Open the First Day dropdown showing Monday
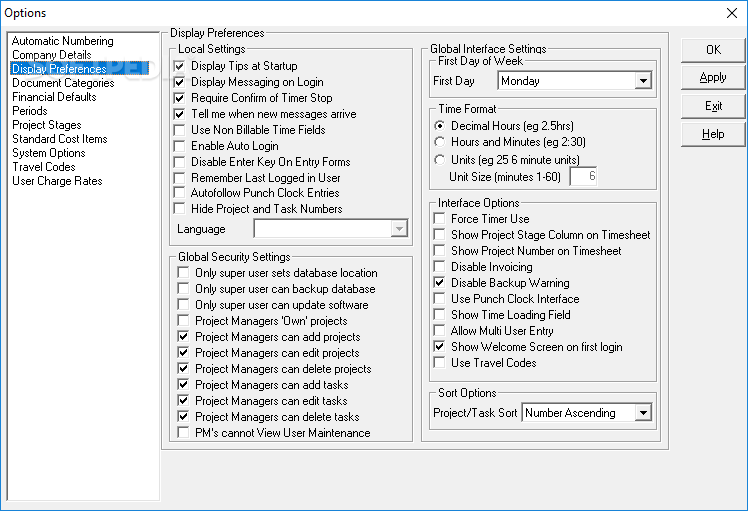Image resolution: width=748 pixels, height=511 pixels. 643,81
